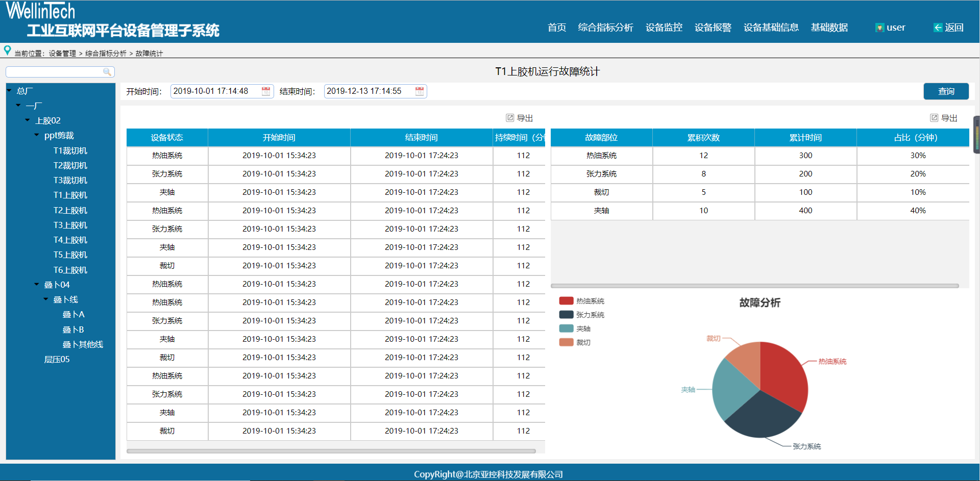This screenshot has width=980, height=481.
Task: Open the 设备报警 menu item
Action: point(713,28)
